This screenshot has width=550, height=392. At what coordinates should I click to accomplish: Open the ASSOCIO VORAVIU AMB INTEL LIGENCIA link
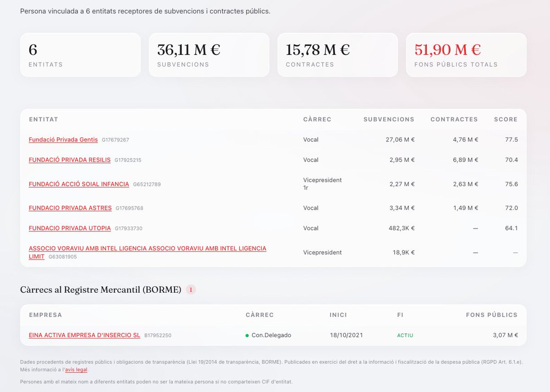click(148, 252)
